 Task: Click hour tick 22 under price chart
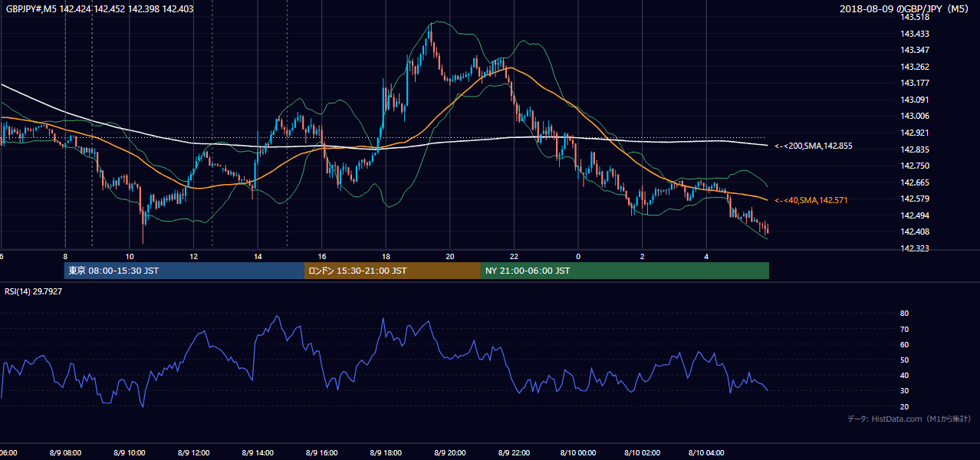(x=515, y=257)
